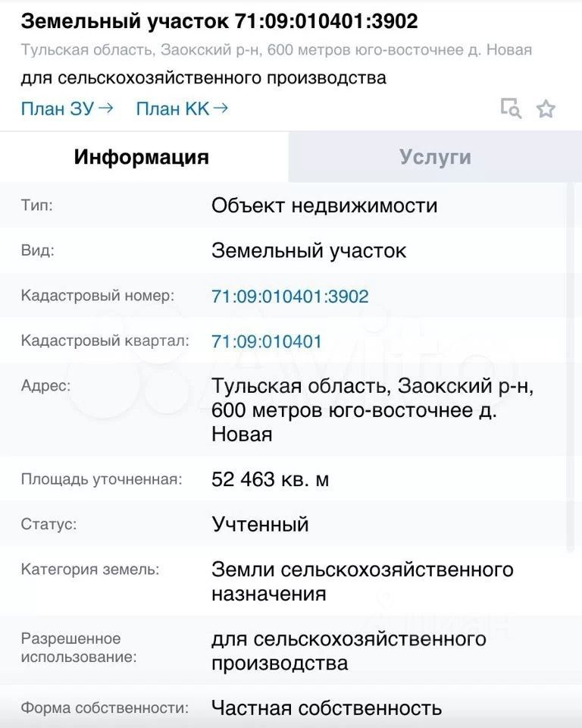The width and height of the screenshot is (582, 728).
Task: Click the title Земельный участок 71:09:010401:3902
Action: point(220,21)
